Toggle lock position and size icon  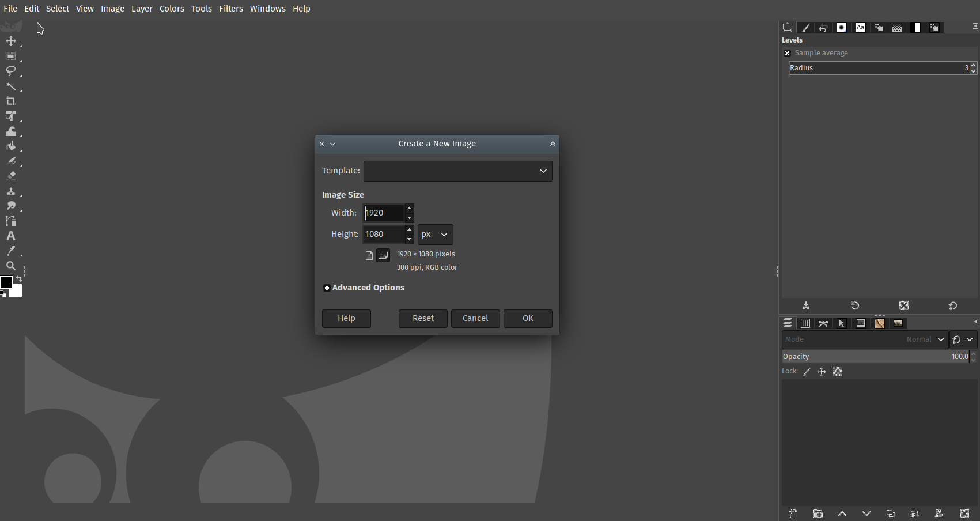(x=822, y=372)
